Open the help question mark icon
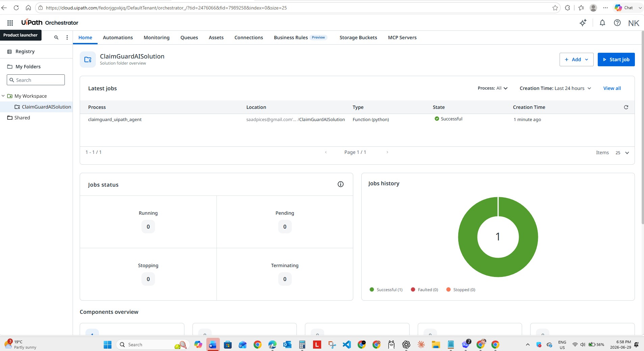This screenshot has width=644, height=351. (x=617, y=23)
